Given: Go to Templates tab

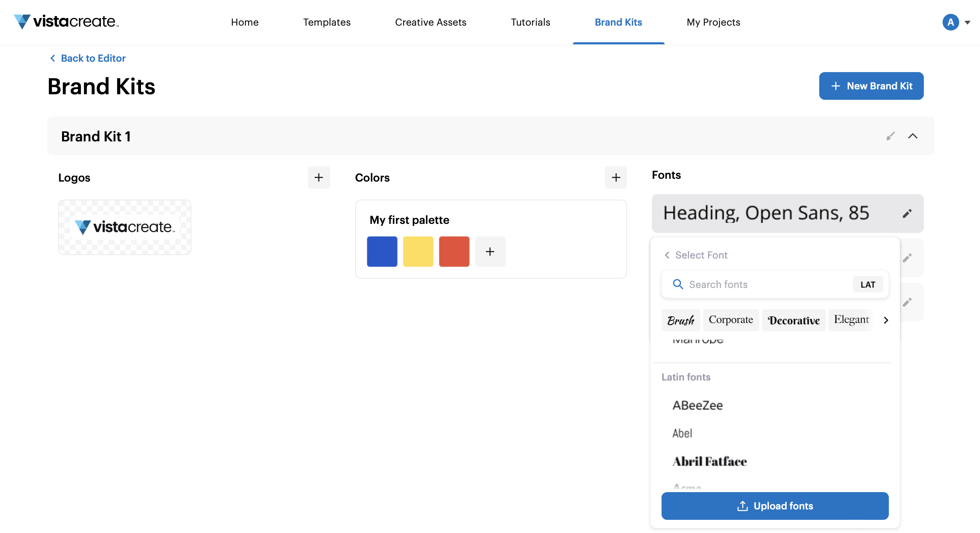Looking at the screenshot, I should tap(327, 22).
